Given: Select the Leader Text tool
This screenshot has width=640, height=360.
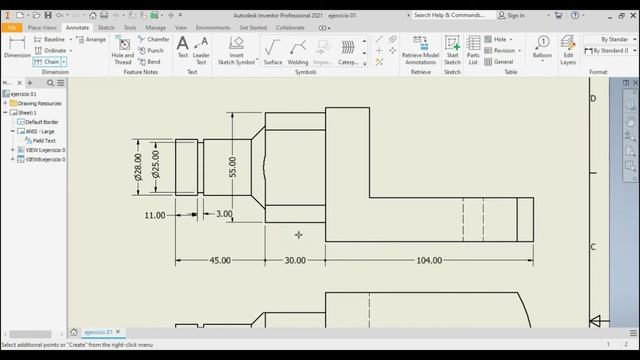Looking at the screenshot, I should pyautogui.click(x=201, y=50).
